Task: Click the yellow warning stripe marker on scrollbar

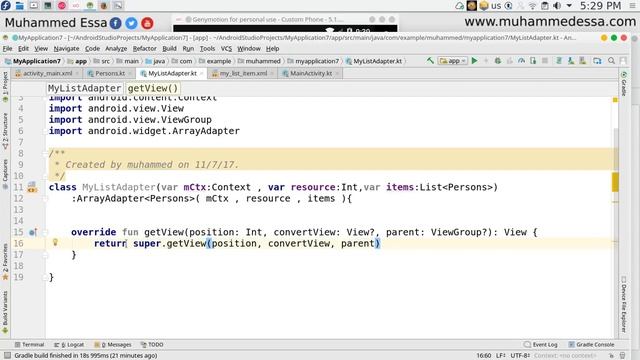Action: pyautogui.click(x=615, y=182)
